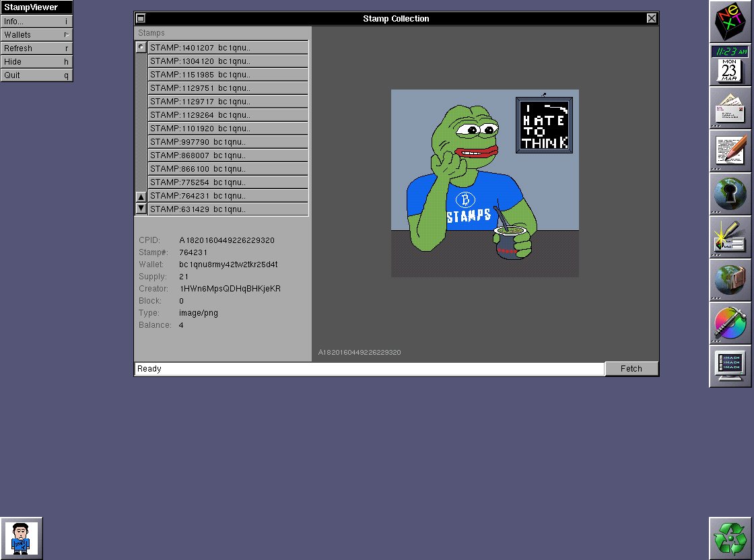
Task: Select STAMP:1151985 row
Action: pos(228,75)
